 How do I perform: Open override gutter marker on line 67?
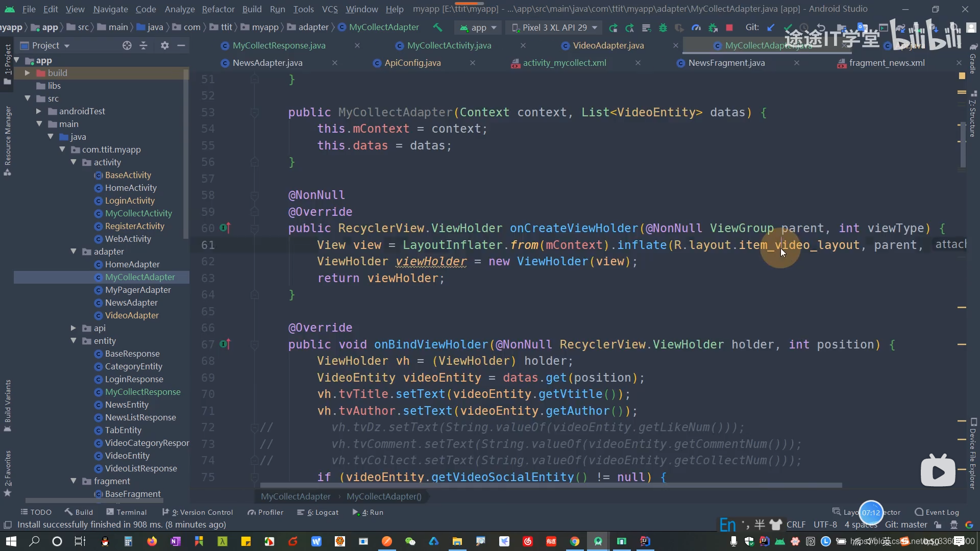[225, 344]
